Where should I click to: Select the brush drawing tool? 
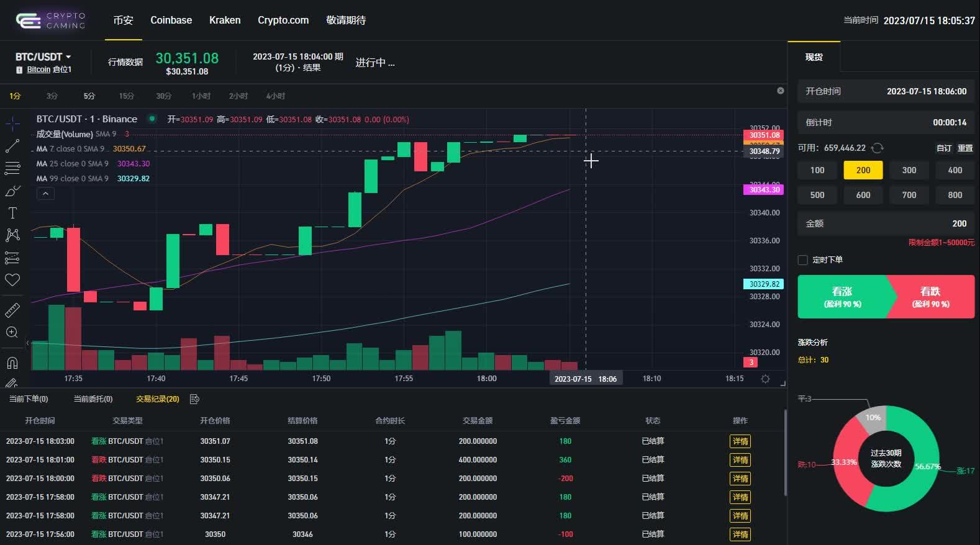[12, 191]
